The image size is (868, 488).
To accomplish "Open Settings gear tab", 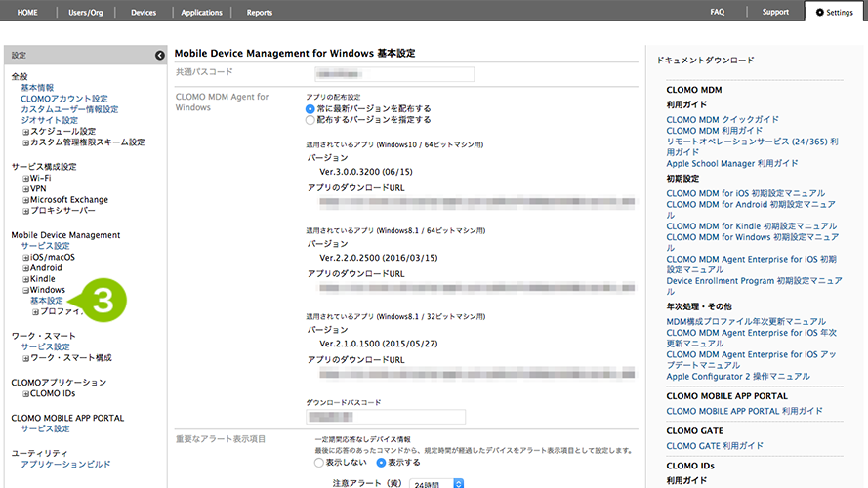I will [x=834, y=12].
